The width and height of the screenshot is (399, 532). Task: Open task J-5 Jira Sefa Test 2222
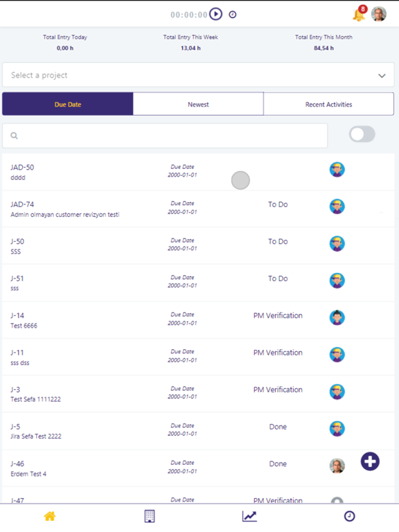coord(198,431)
